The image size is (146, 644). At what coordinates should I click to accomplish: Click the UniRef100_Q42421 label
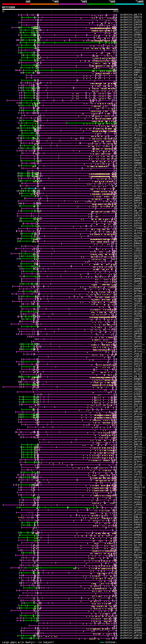(x=131, y=274)
